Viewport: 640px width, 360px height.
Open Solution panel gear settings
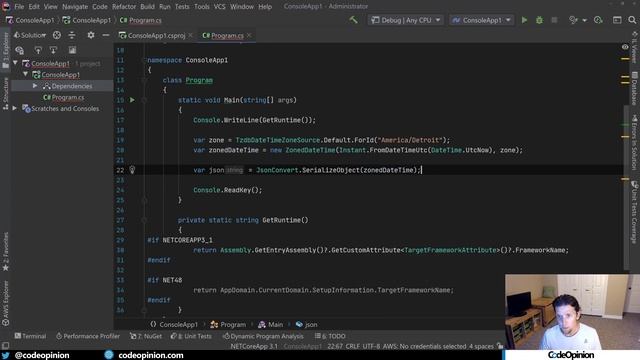[x=91, y=36]
